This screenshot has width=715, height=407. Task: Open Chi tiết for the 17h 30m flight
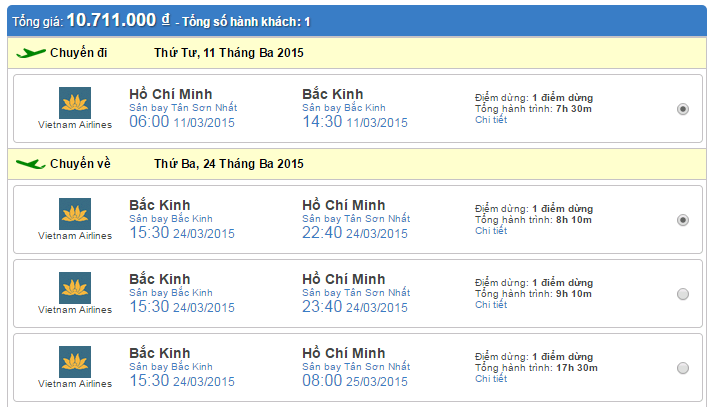tap(490, 379)
